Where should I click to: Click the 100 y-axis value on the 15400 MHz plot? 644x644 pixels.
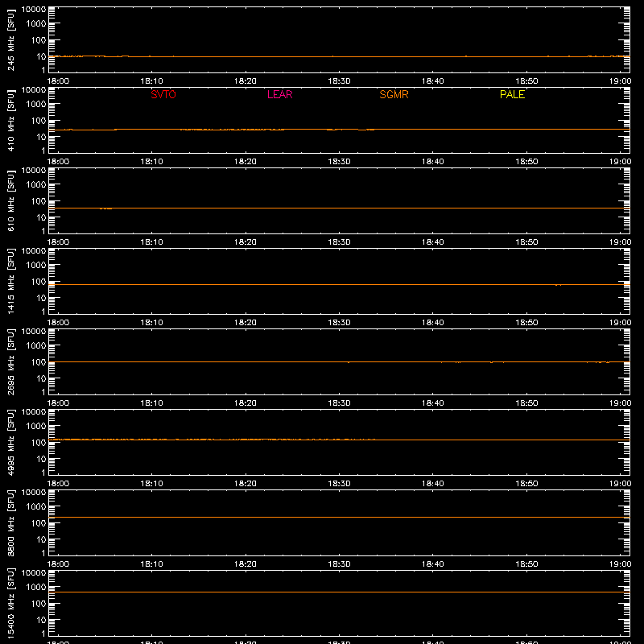pyautogui.click(x=39, y=604)
